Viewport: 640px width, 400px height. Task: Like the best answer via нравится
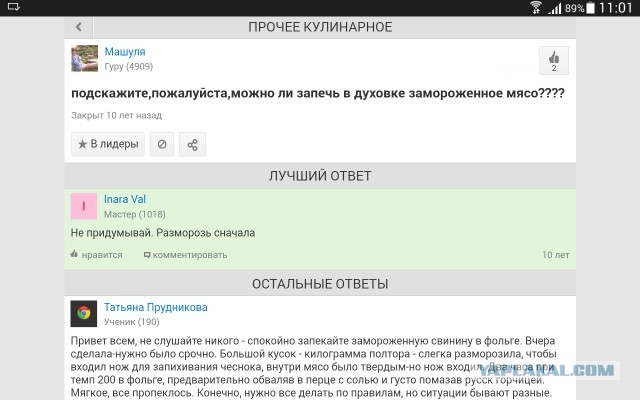point(96,255)
